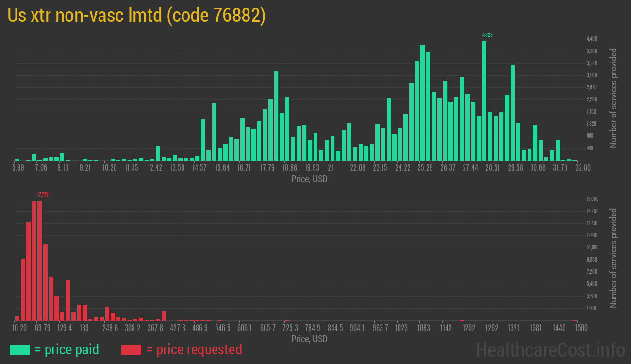Click the 10.20 x-axis tick in lower chart

pos(19,328)
